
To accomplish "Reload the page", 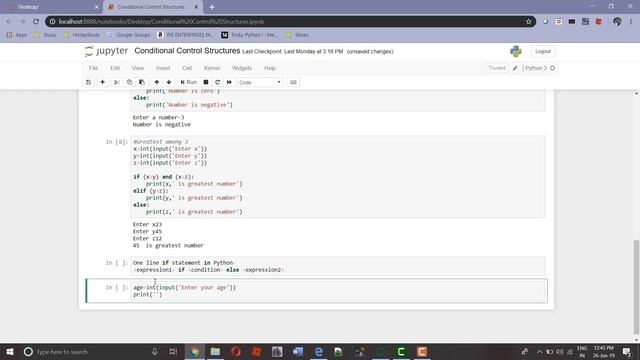I will [x=36, y=22].
